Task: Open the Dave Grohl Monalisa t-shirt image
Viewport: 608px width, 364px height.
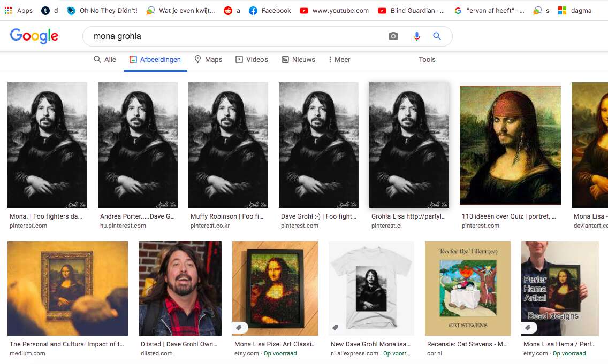Action: [371, 288]
